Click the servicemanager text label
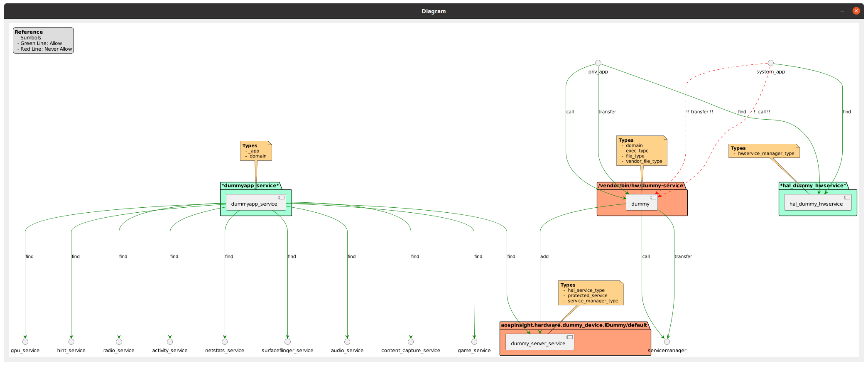The width and height of the screenshot is (868, 366). point(667,351)
